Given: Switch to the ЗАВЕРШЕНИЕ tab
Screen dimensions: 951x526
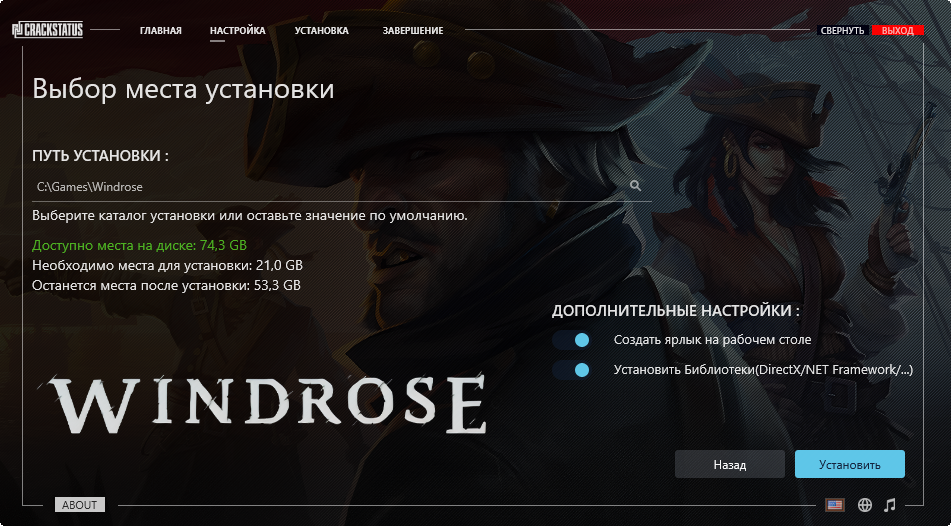Looking at the screenshot, I should [x=413, y=30].
